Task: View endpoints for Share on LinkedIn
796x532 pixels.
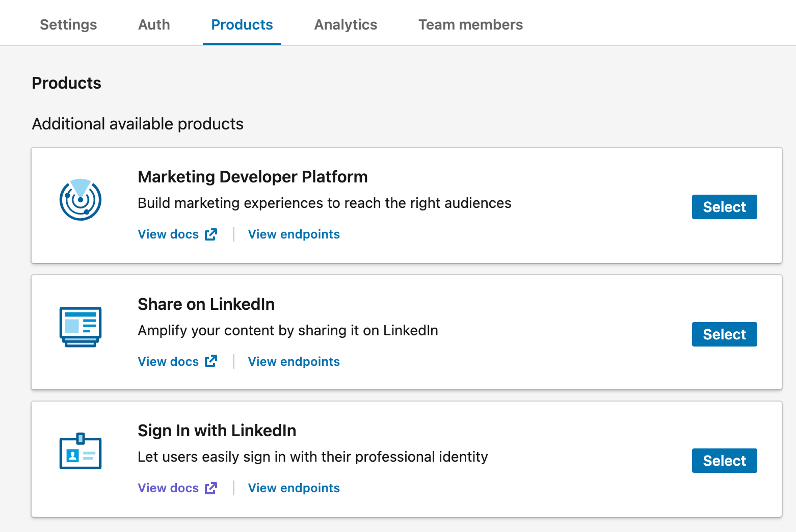Action: pos(294,362)
